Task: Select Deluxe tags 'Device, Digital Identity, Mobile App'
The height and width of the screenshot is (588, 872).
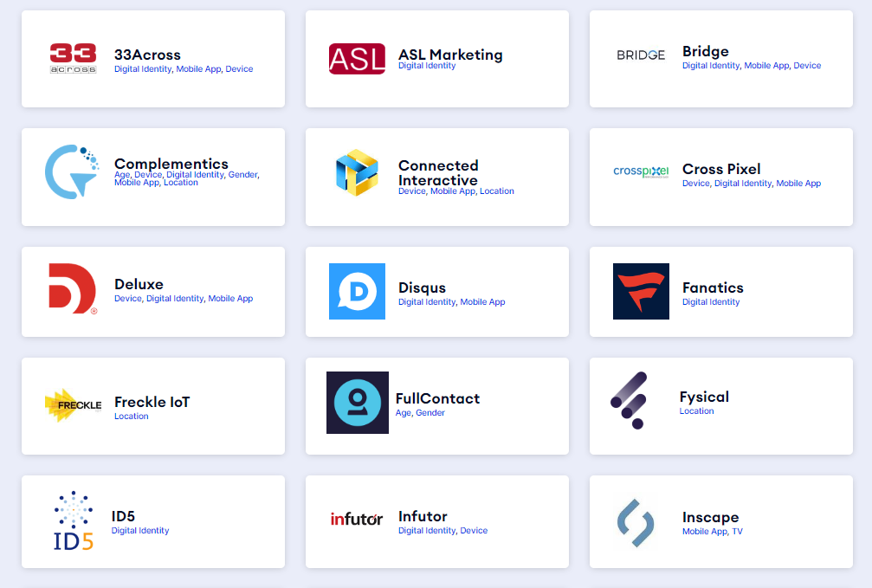Action: 184,298
